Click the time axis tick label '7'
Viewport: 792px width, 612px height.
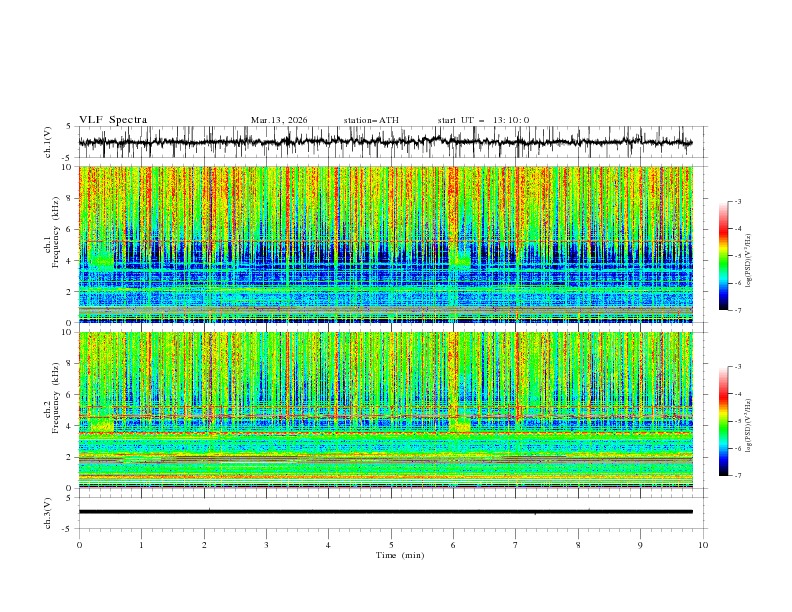pos(516,545)
